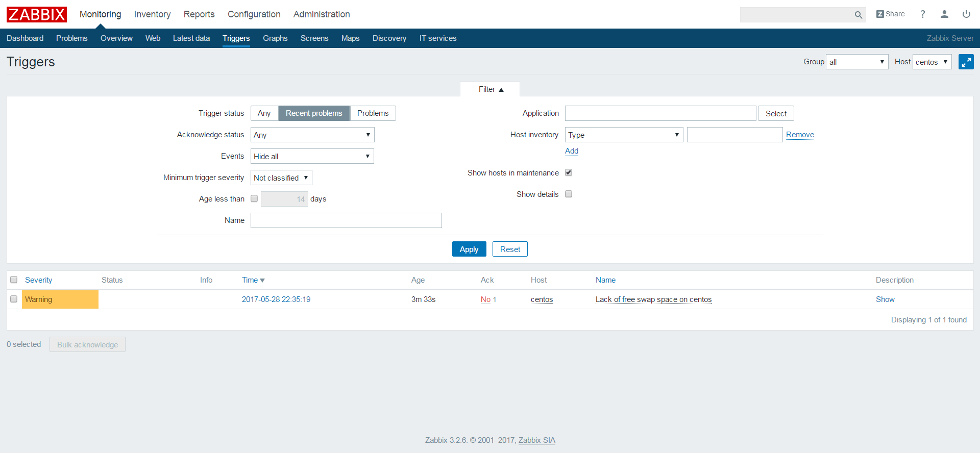The height and width of the screenshot is (453, 980).
Task: Toggle fullscreen mode icon
Action: [966, 62]
